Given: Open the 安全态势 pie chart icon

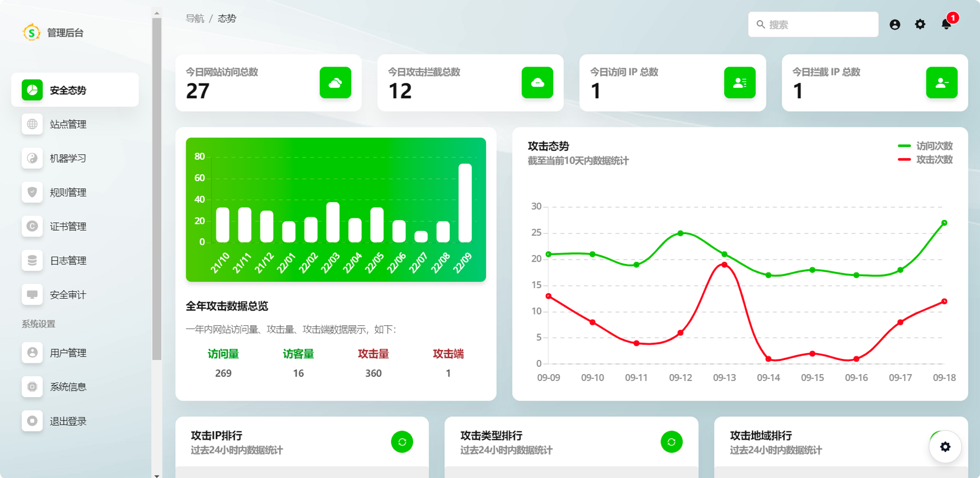Looking at the screenshot, I should click(x=32, y=90).
